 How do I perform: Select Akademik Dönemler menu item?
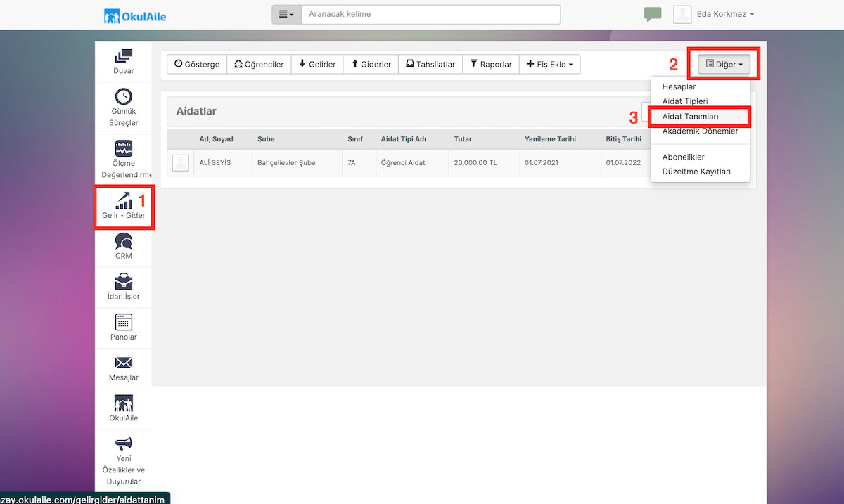coord(701,131)
